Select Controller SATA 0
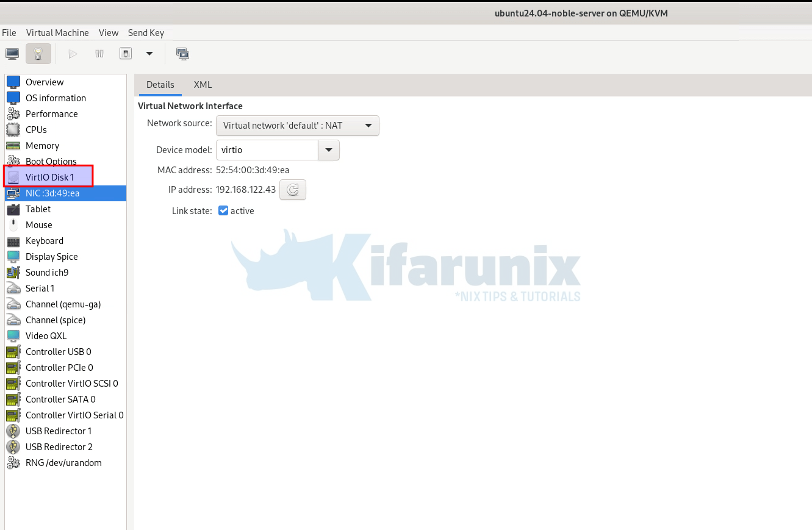812x530 pixels. click(66, 399)
